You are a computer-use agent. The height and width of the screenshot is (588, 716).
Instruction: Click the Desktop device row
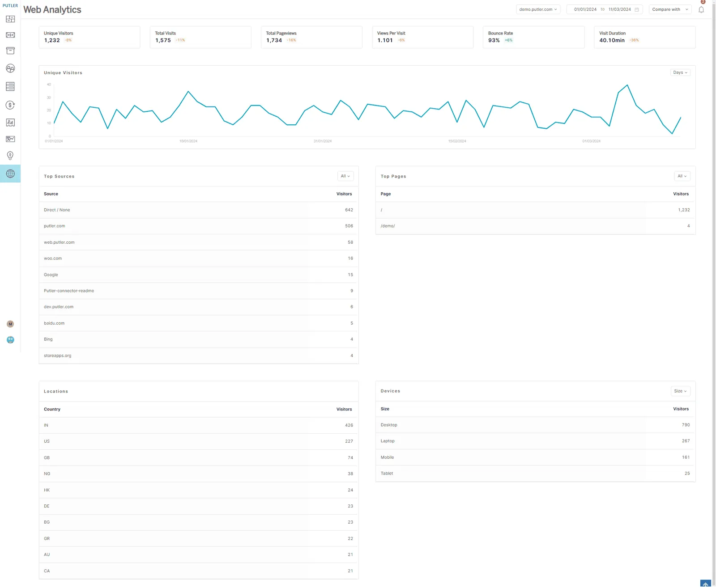pos(535,425)
